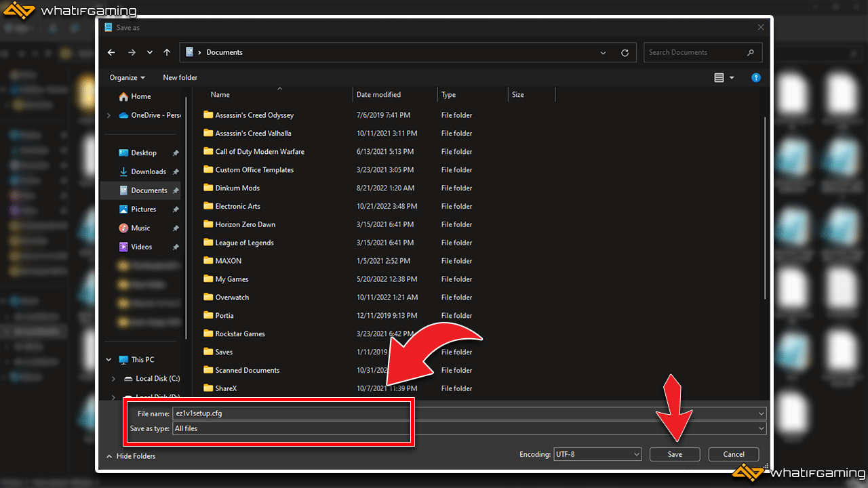Select Call of Duty Modern Warfare folder
Viewport: 868px width, 488px height.
tap(260, 152)
